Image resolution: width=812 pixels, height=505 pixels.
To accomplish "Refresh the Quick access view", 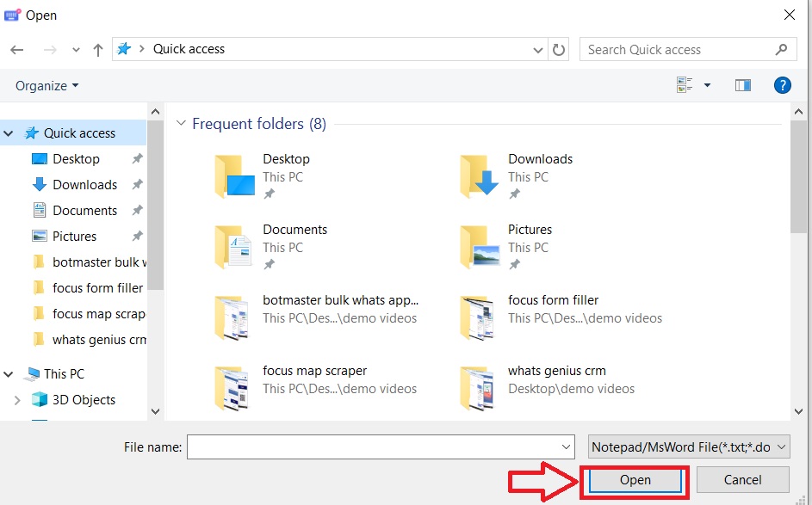I will pos(558,50).
